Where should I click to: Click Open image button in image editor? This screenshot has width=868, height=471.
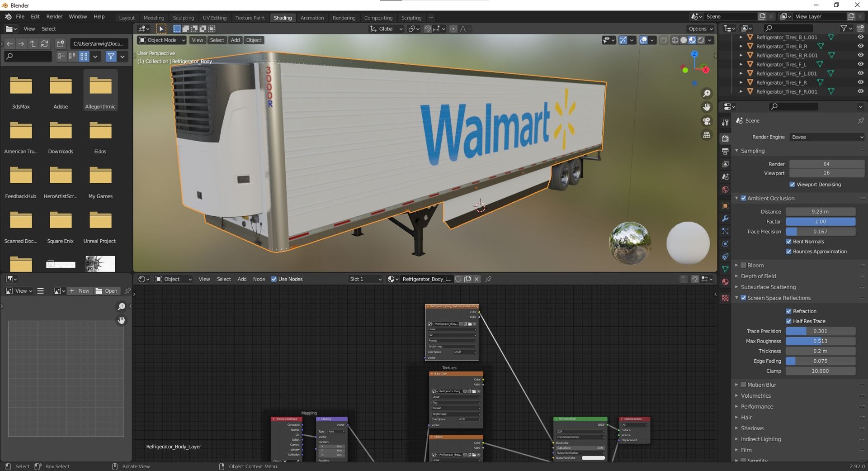[107, 291]
